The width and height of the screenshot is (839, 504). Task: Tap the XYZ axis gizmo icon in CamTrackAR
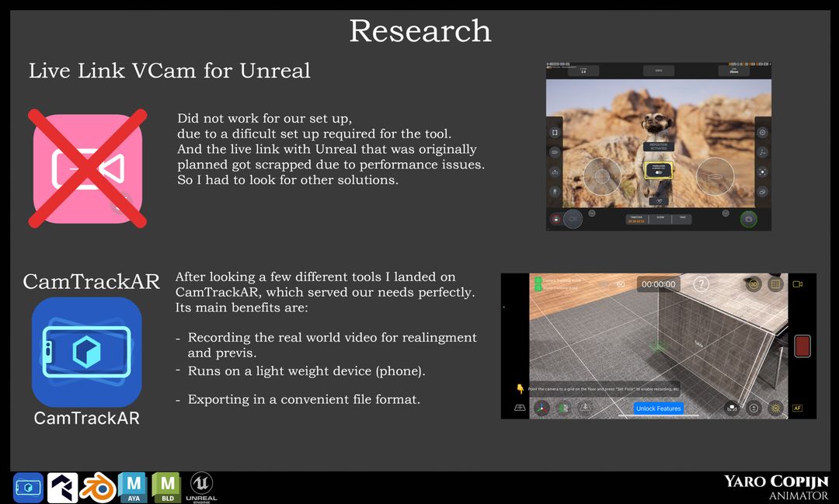coord(542,408)
